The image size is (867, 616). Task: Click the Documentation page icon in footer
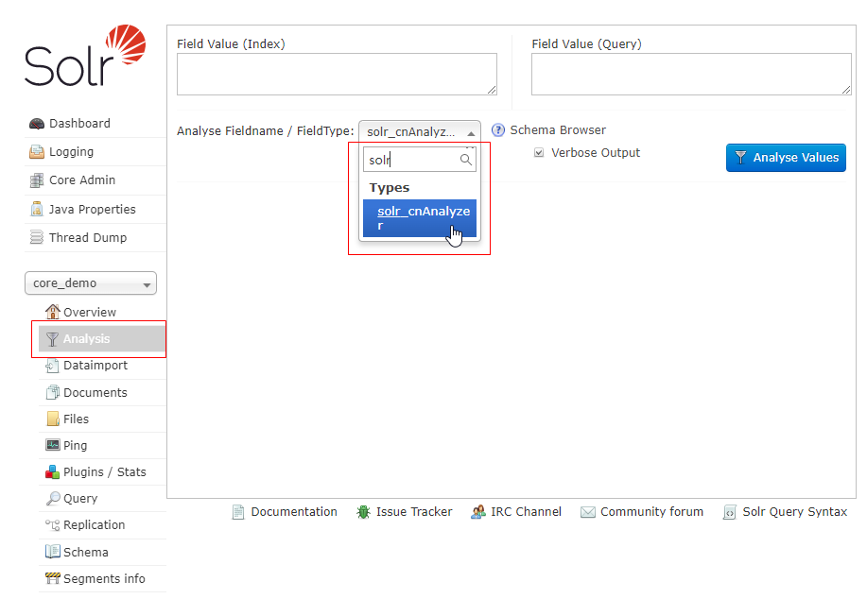point(238,512)
